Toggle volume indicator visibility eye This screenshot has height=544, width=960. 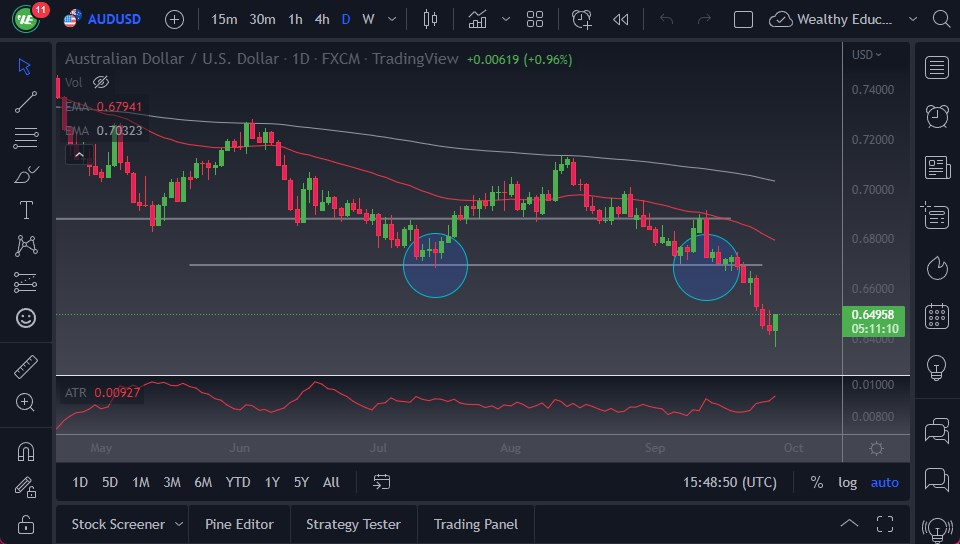coord(100,82)
